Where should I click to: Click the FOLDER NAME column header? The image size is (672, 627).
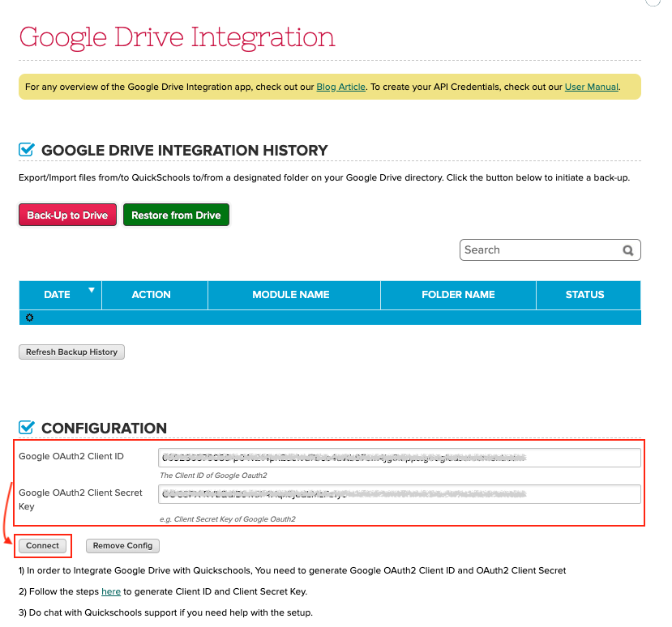pos(458,295)
